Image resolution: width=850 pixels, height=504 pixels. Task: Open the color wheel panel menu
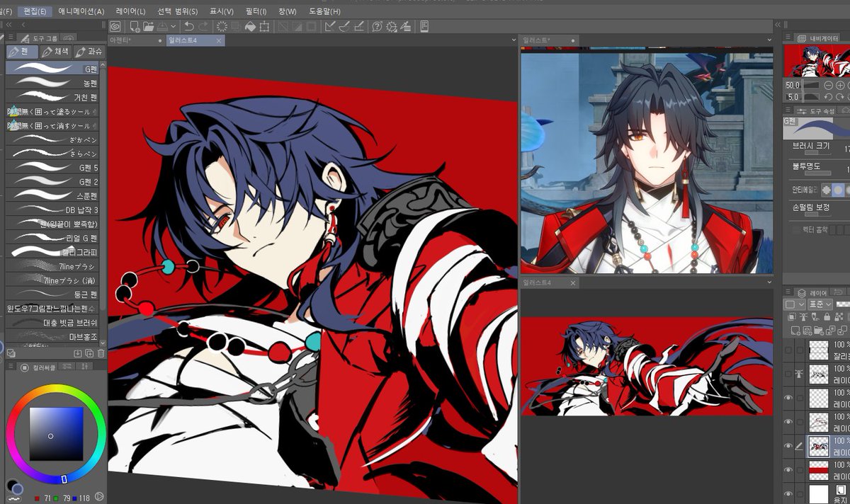(11, 367)
